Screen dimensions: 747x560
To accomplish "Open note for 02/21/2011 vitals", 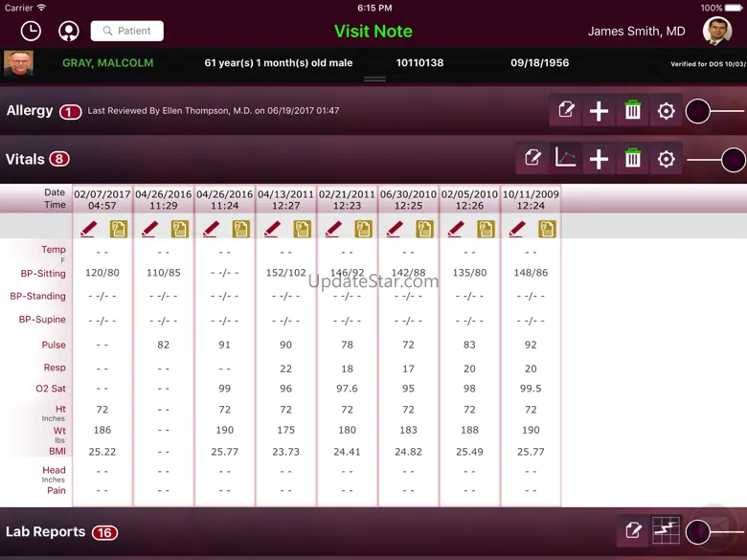I will point(364,229).
